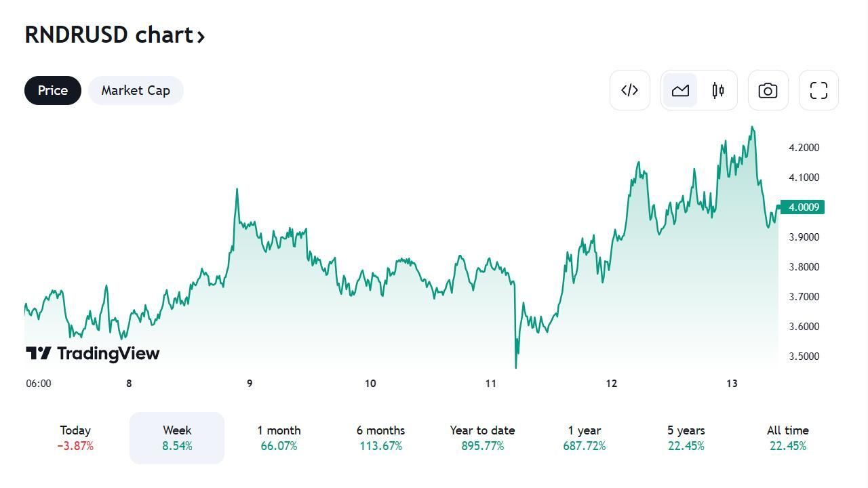View the 5 years range

coord(686,438)
